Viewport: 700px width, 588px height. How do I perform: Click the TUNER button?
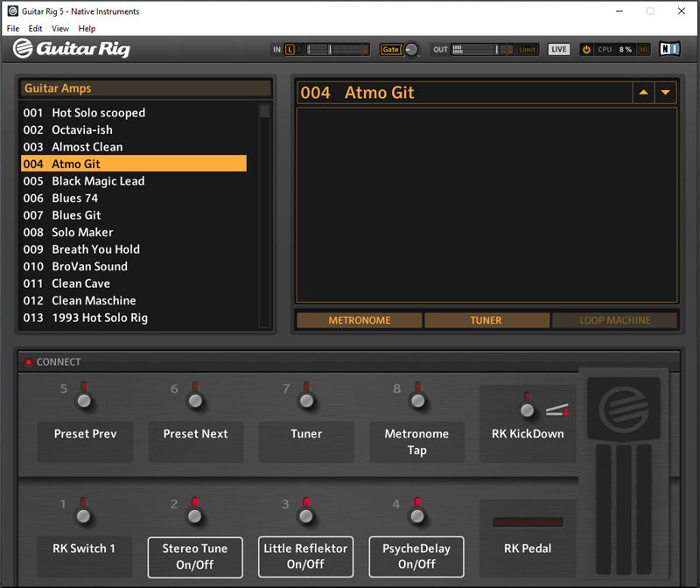[x=486, y=320]
